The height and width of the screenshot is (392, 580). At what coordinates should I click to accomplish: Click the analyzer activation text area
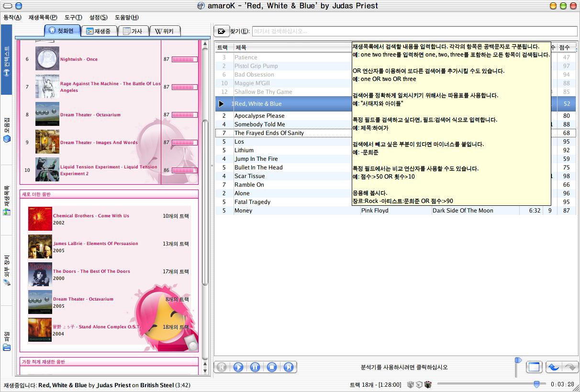pyautogui.click(x=404, y=367)
